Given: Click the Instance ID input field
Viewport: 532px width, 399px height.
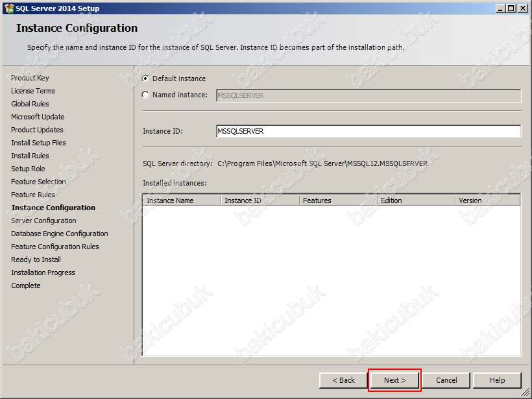Looking at the screenshot, I should pyautogui.click(x=369, y=131).
